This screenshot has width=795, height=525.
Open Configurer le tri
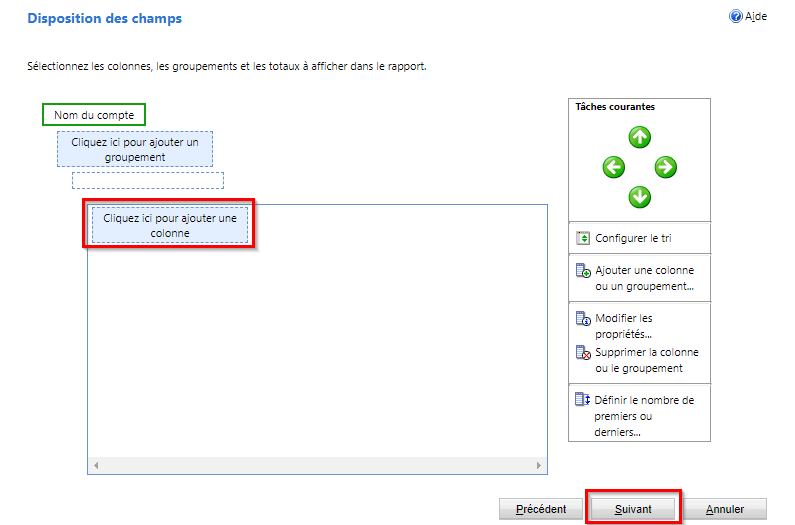633,238
